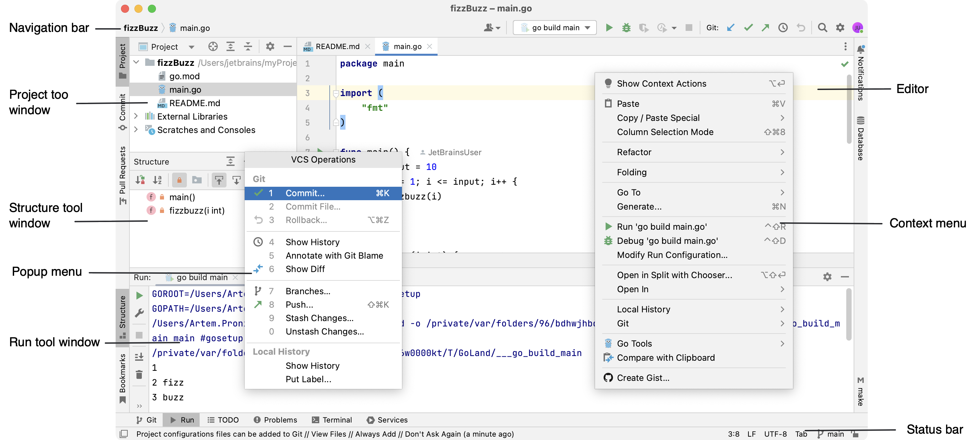Open Code With Me dropdown
This screenshot has height=440, width=980.
(492, 28)
